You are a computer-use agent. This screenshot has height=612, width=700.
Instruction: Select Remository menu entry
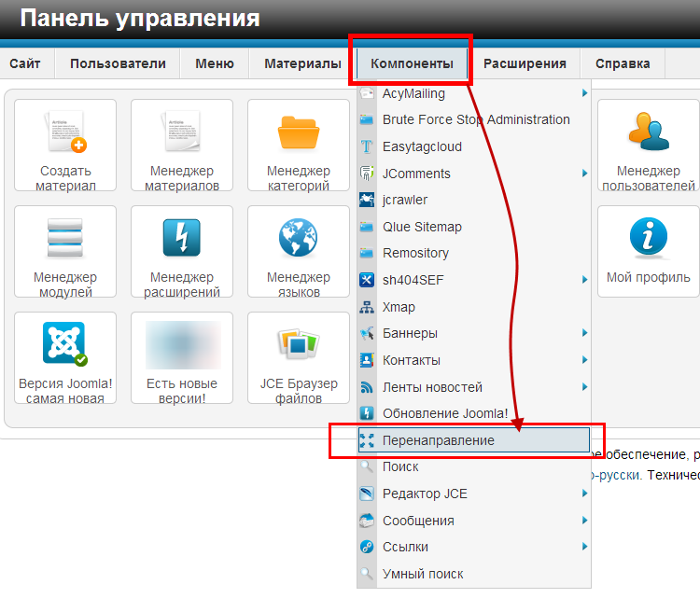pyautogui.click(x=474, y=253)
